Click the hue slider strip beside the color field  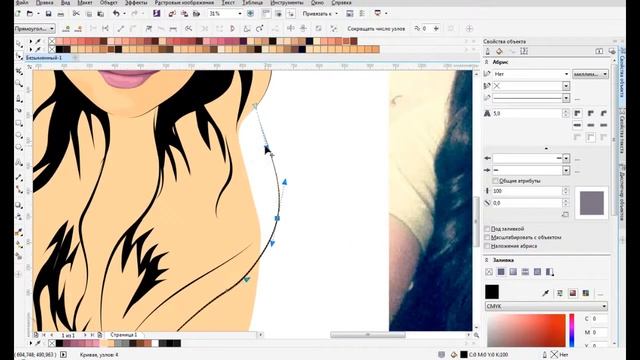pos(572,330)
